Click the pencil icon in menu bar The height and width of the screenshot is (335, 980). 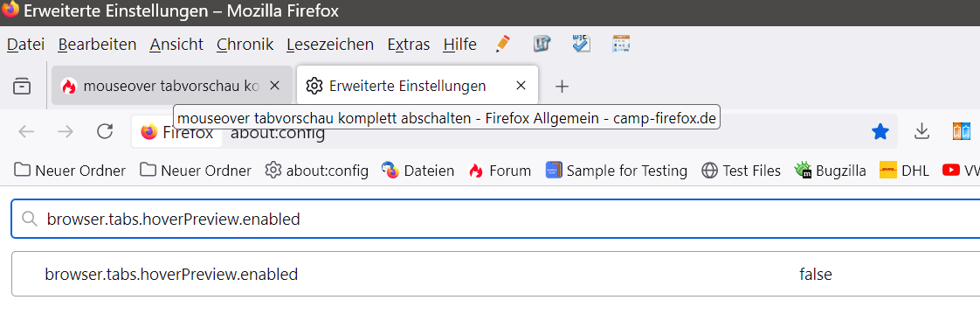pyautogui.click(x=502, y=44)
